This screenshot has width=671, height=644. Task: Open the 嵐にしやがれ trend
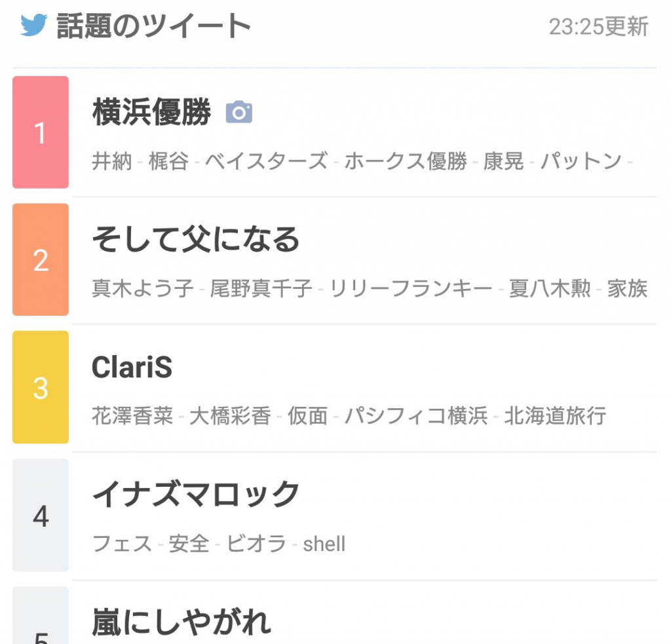coord(181,622)
